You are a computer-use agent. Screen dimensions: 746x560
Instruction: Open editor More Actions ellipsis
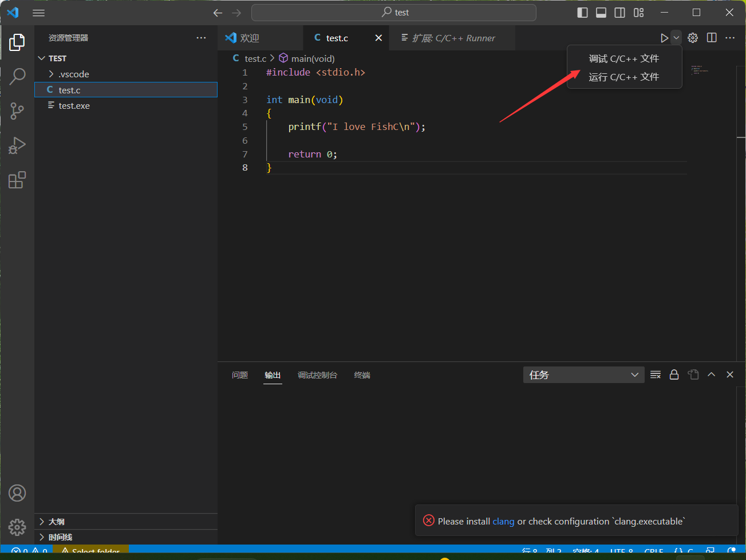(730, 38)
